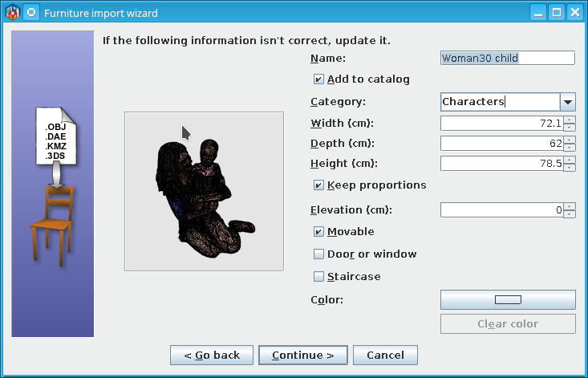Increase Height with the up spinner arrow
Viewport: 588px width, 378px height.
pos(570,160)
